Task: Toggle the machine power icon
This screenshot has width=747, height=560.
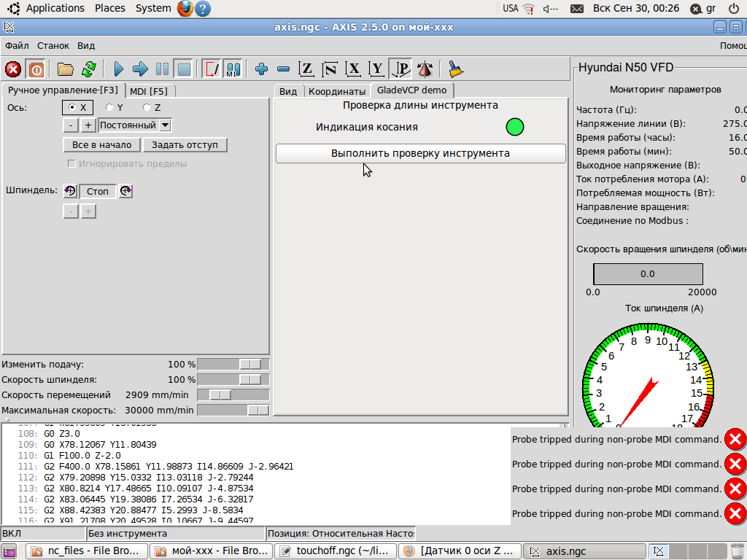Action: (36, 69)
